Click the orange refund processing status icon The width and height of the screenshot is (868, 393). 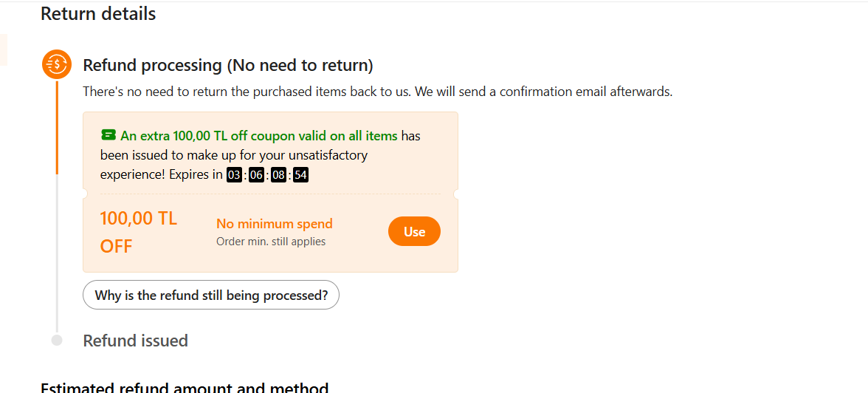coord(57,64)
